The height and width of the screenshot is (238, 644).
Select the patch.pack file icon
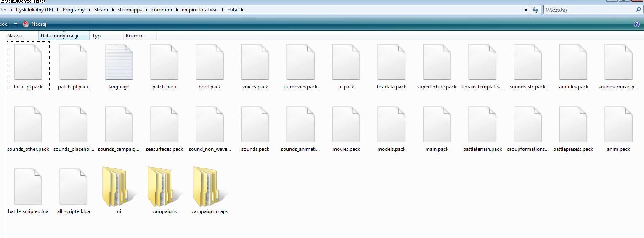point(164,62)
